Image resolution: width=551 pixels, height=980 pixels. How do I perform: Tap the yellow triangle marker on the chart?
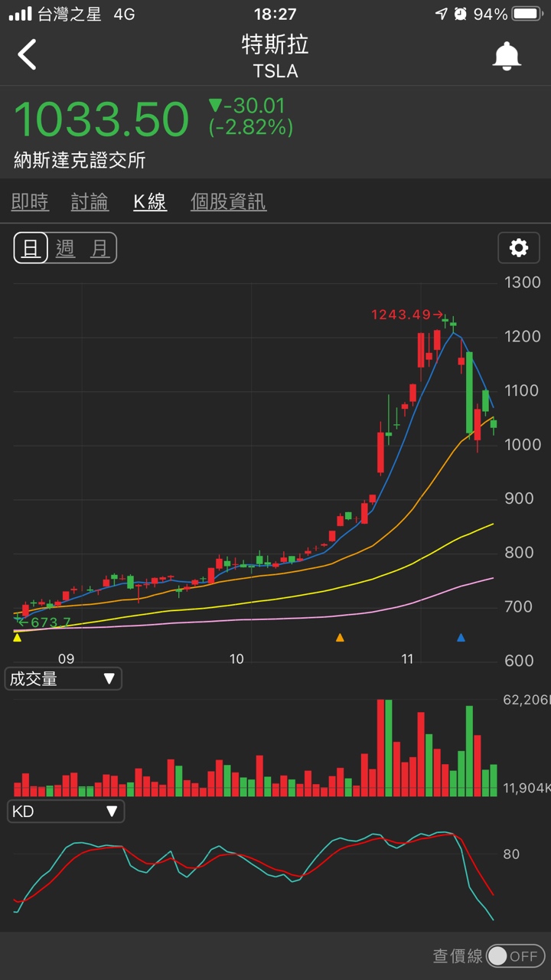coord(18,637)
